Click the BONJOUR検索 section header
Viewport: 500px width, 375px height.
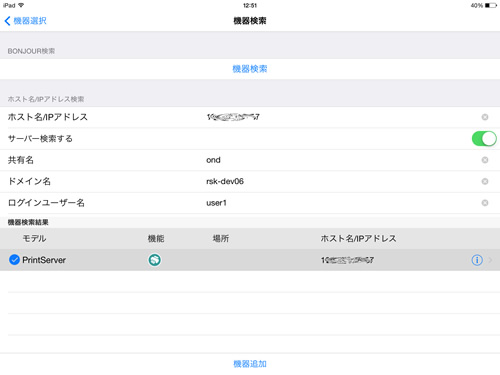point(31,51)
